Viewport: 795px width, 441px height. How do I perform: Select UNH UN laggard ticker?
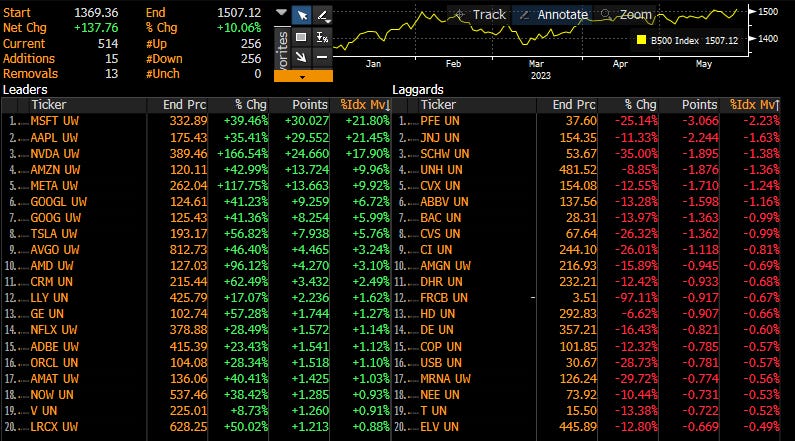point(441,170)
